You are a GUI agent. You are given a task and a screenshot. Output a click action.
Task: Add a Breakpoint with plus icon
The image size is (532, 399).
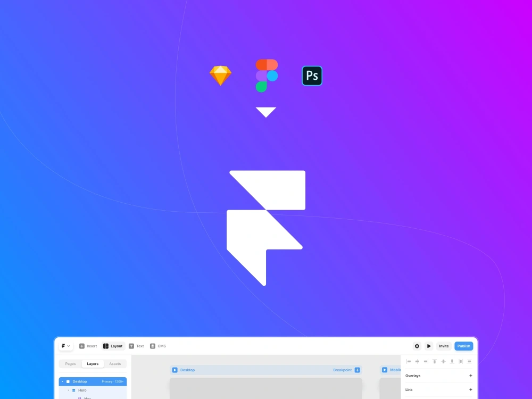pos(358,370)
